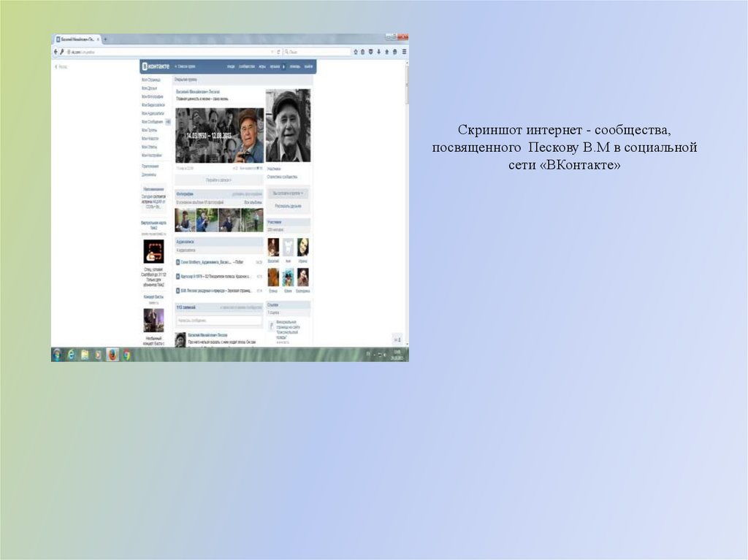Open the address bar history dropdown arrow
The width and height of the screenshot is (748, 560).
point(272,52)
